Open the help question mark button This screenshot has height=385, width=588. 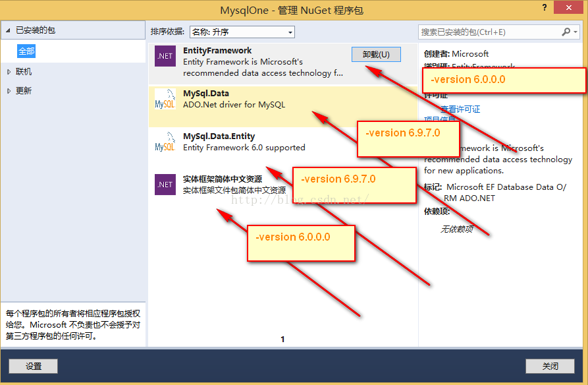coord(545,7)
